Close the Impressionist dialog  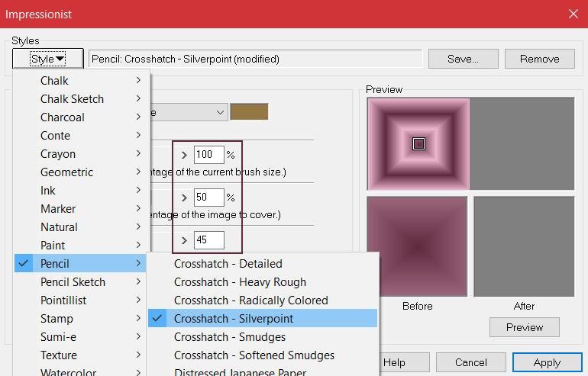tap(573, 14)
